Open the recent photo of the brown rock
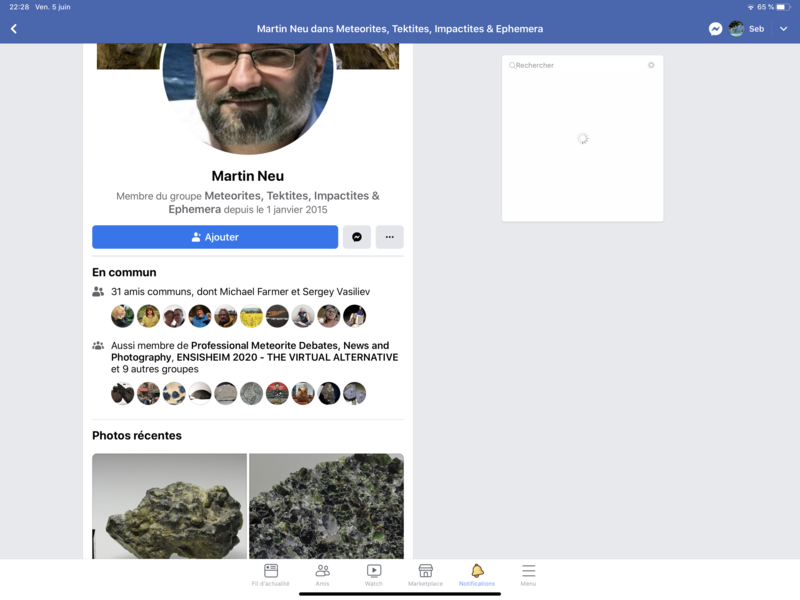Screen dimensions: 800x600 tap(169, 506)
